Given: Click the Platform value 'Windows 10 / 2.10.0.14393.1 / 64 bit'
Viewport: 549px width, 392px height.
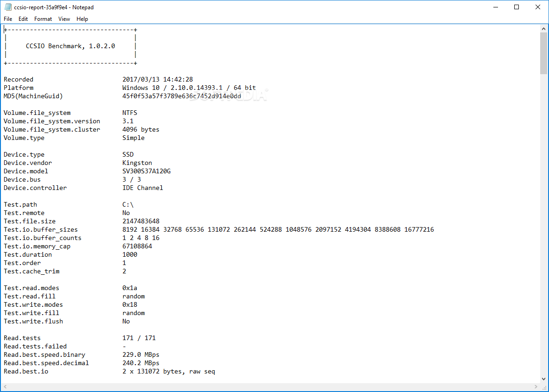Looking at the screenshot, I should (x=189, y=88).
